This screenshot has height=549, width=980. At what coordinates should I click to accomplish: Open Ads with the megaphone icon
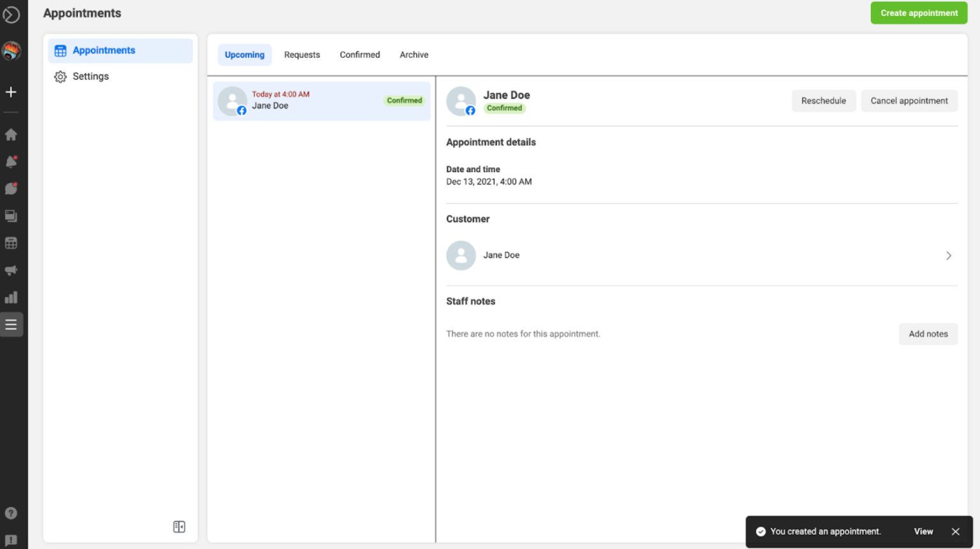pyautogui.click(x=11, y=270)
